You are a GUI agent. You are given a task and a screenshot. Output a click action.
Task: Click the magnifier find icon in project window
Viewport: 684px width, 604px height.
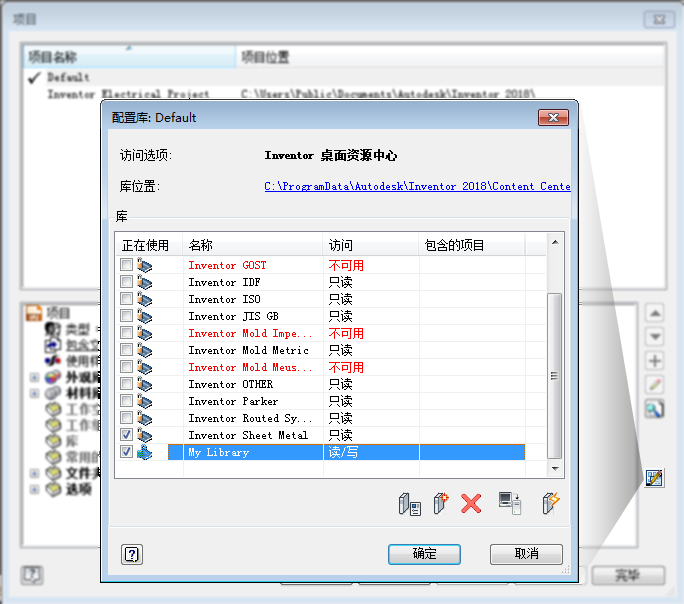pos(655,409)
